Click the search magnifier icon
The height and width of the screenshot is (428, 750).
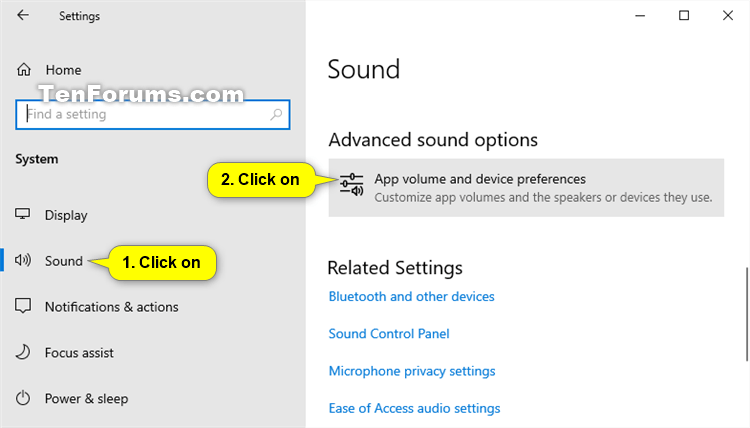(x=276, y=114)
